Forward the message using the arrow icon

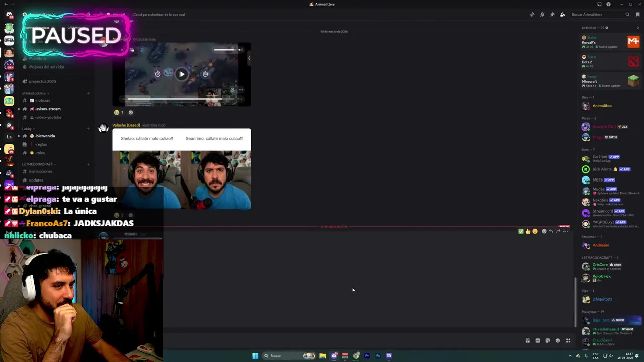point(558,231)
